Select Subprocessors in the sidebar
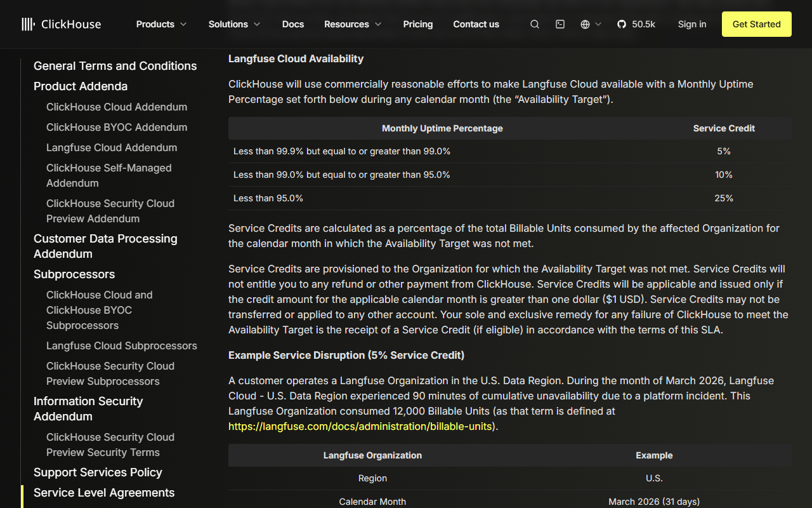The height and width of the screenshot is (508, 812). [x=74, y=274]
